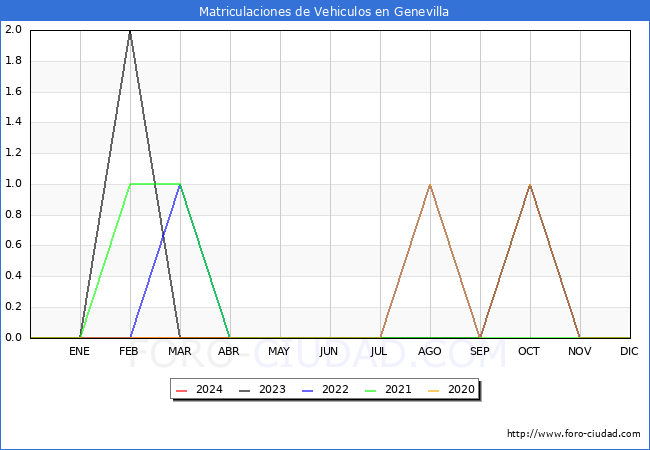
Task: Click the blue 2022 legend swatch
Action: click(x=308, y=390)
